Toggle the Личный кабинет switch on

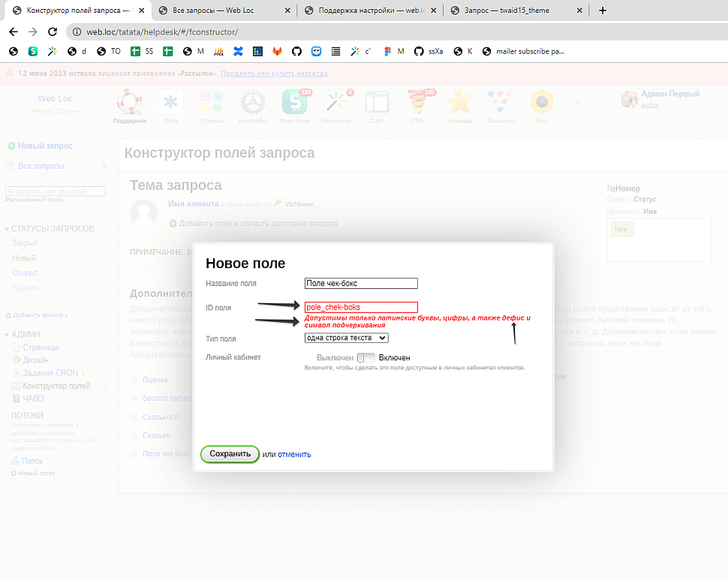coord(366,358)
